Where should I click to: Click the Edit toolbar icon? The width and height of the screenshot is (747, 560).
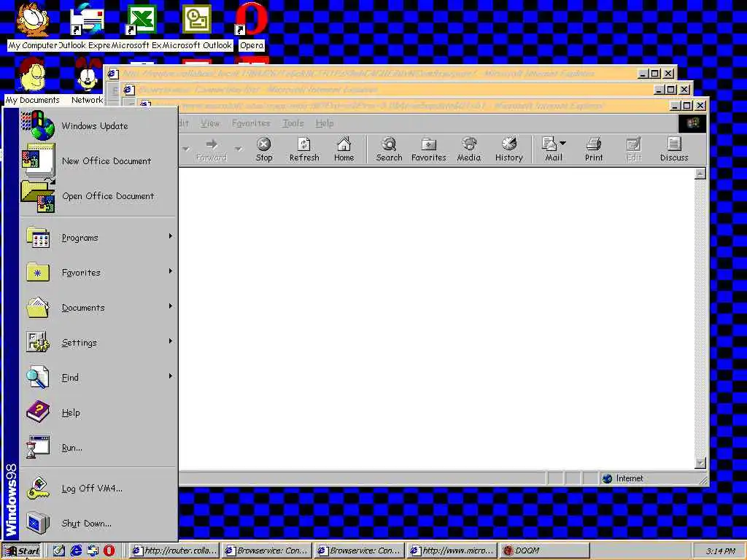(x=634, y=149)
